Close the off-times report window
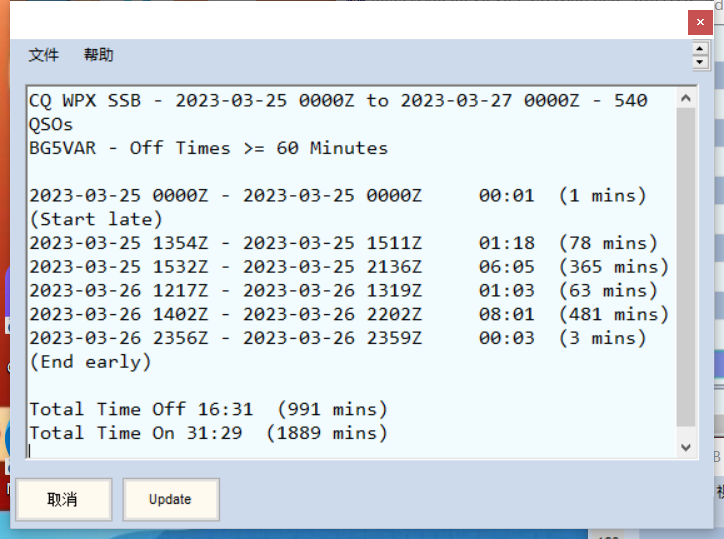This screenshot has width=724, height=539. pyautogui.click(x=700, y=21)
